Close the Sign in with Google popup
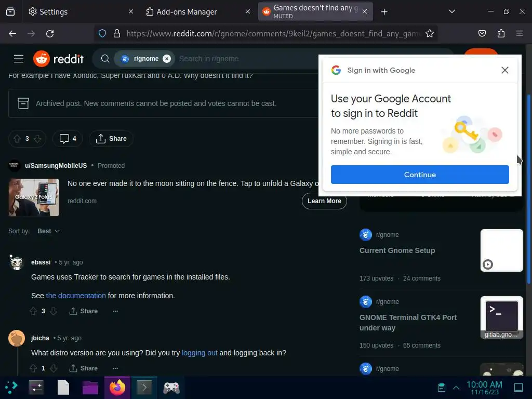Viewport: 532px width, 399px height. [505, 70]
